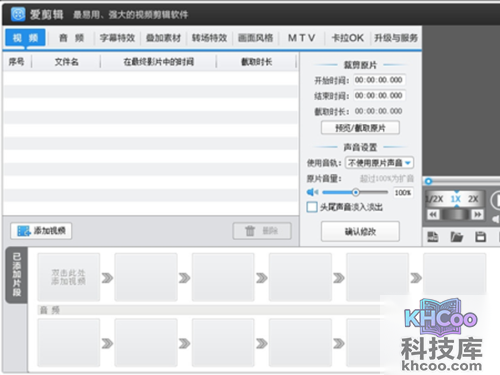Image resolution: width=500 pixels, height=375 pixels.
Task: Click the save project floppy icon
Action: (480, 237)
